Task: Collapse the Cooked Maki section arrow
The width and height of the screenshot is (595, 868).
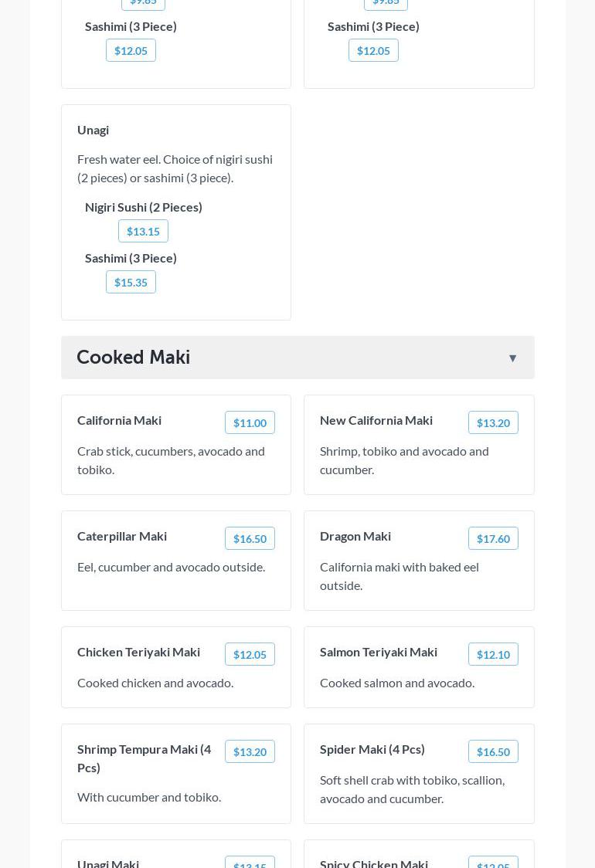Action: [x=512, y=358]
